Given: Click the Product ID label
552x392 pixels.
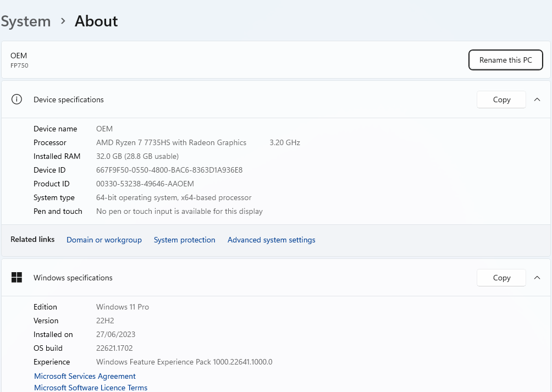Looking at the screenshot, I should pos(51,184).
